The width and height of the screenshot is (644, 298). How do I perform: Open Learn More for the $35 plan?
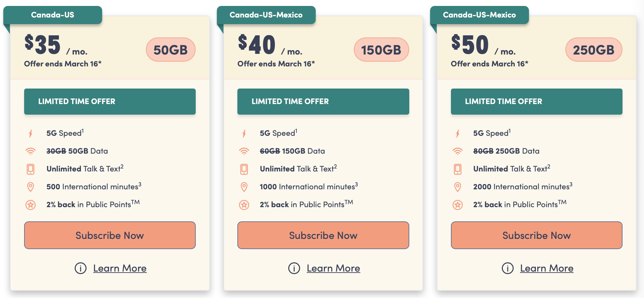tap(120, 268)
